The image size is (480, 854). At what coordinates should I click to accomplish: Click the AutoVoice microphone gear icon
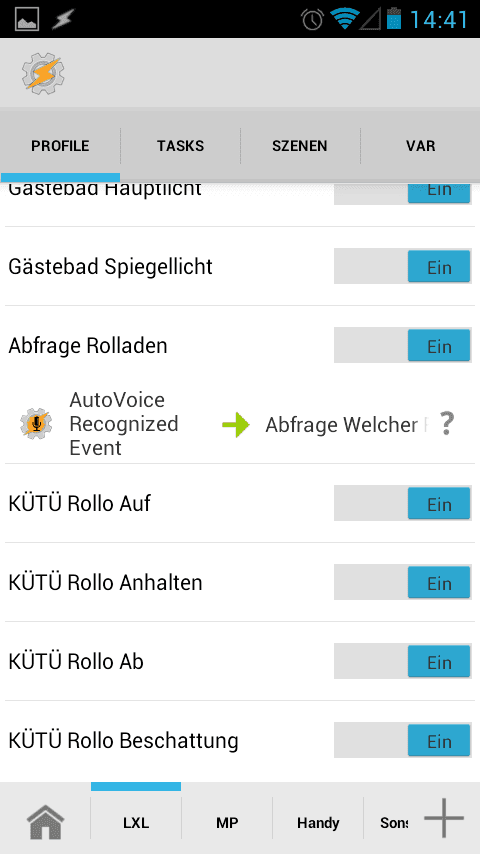tap(36, 424)
